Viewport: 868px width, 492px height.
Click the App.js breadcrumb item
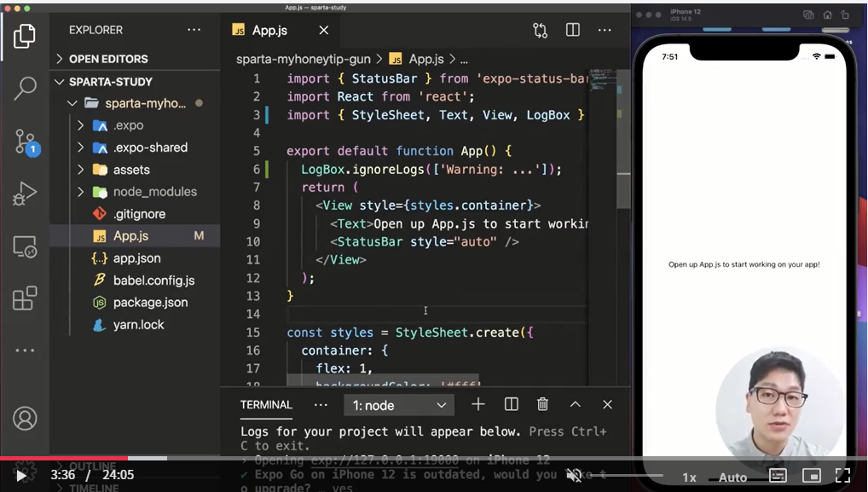418,59
